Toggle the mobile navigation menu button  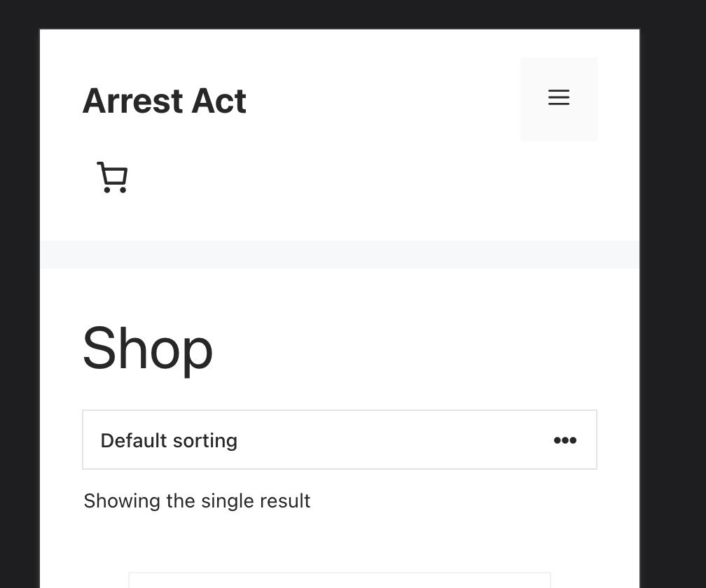558,99
